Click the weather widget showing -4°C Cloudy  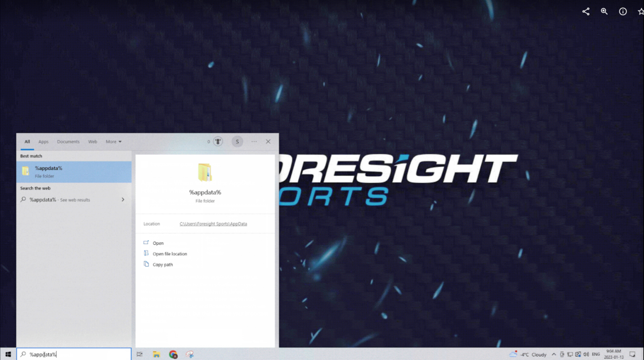pyautogui.click(x=528, y=354)
